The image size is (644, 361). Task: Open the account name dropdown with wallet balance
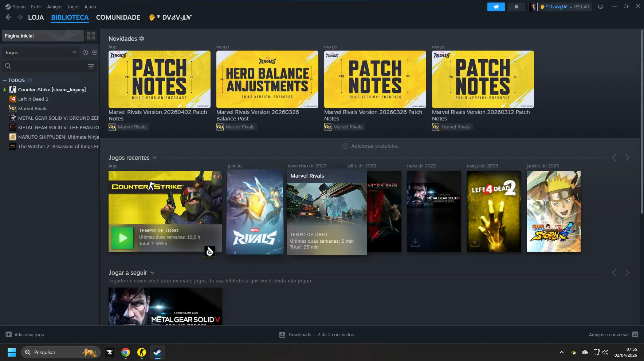pyautogui.click(x=565, y=7)
